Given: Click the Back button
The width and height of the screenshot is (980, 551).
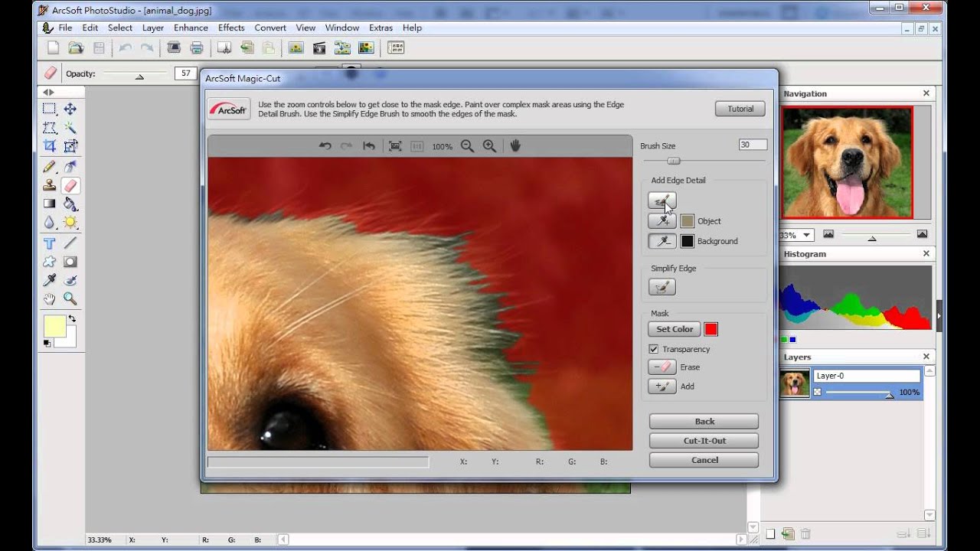Looking at the screenshot, I should [x=704, y=422].
